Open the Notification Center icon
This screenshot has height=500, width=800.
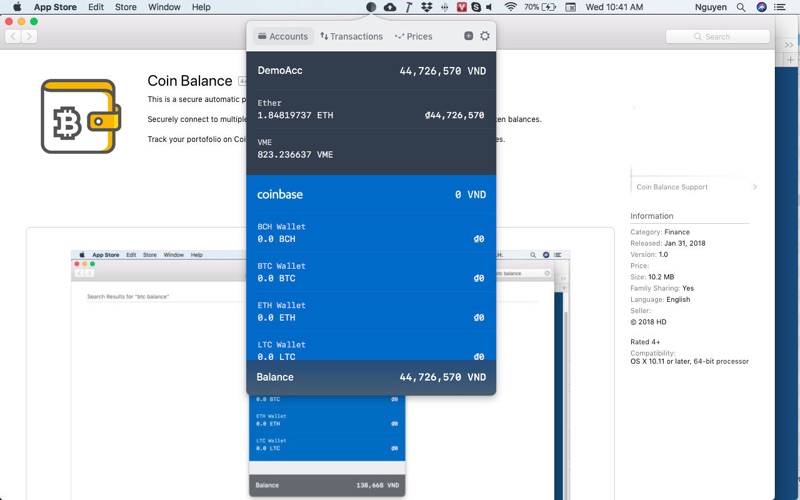tap(780, 7)
